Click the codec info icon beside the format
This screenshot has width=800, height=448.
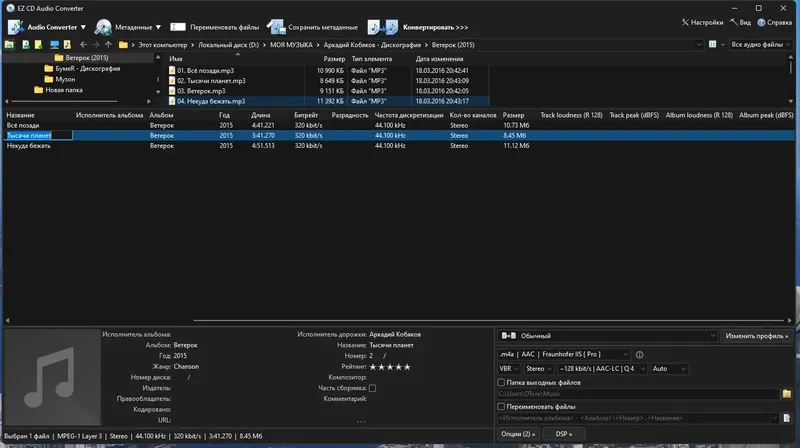tap(640, 354)
